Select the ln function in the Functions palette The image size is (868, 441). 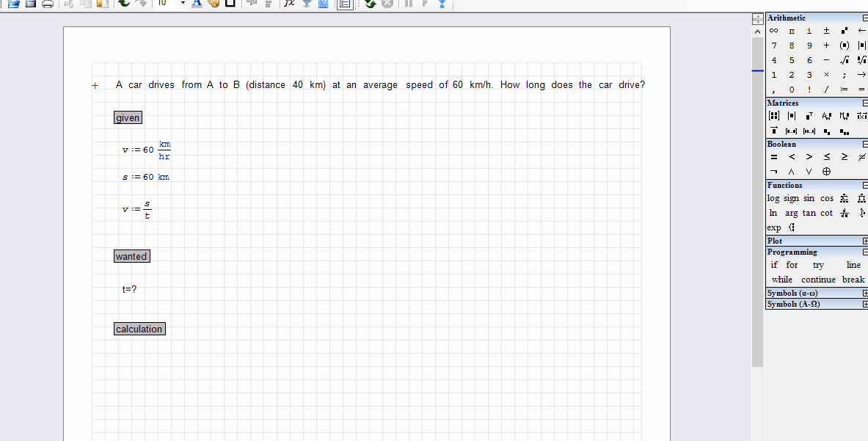point(773,213)
